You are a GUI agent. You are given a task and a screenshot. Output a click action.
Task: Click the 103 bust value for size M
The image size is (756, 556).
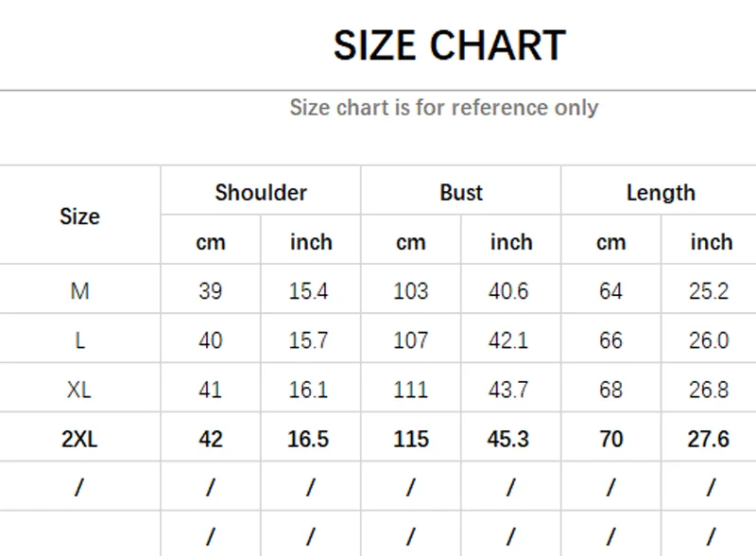tap(411, 291)
